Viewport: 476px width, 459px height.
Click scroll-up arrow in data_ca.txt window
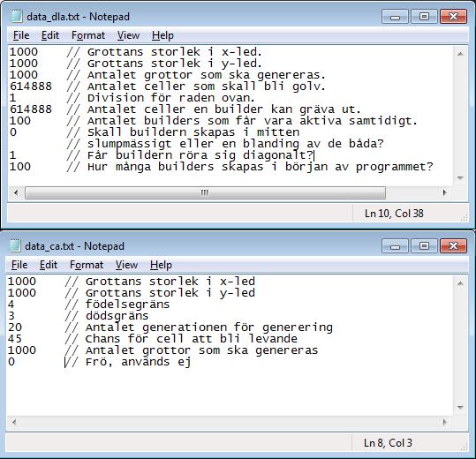pos(460,283)
